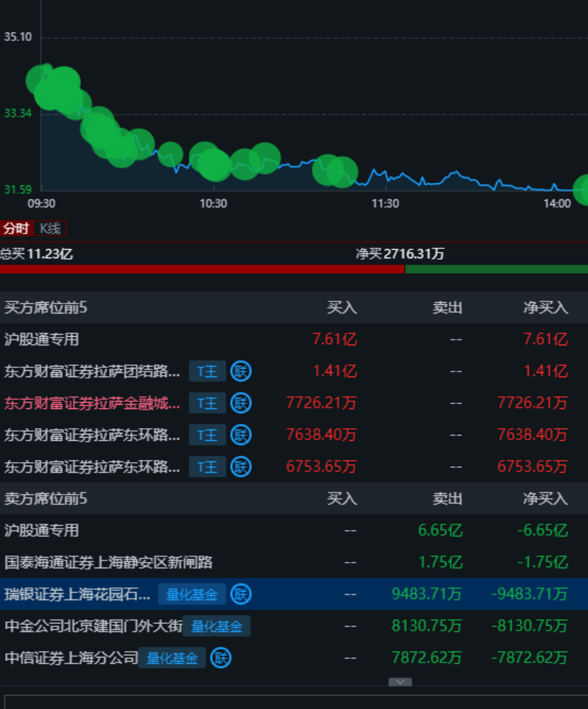Click red buy portion of ratio bar
588x709 pixels.
pos(202,269)
